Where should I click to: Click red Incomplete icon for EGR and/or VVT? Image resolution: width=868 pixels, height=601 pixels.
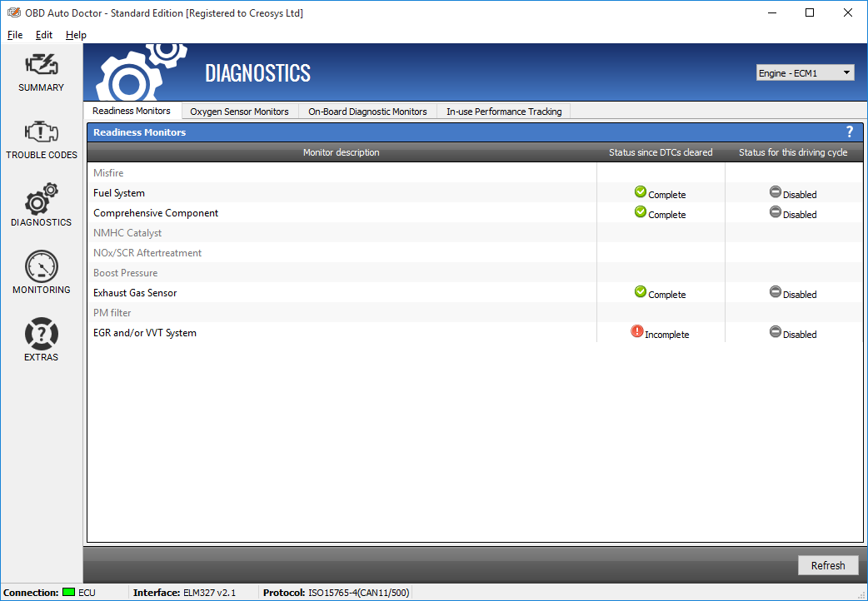[x=637, y=331]
